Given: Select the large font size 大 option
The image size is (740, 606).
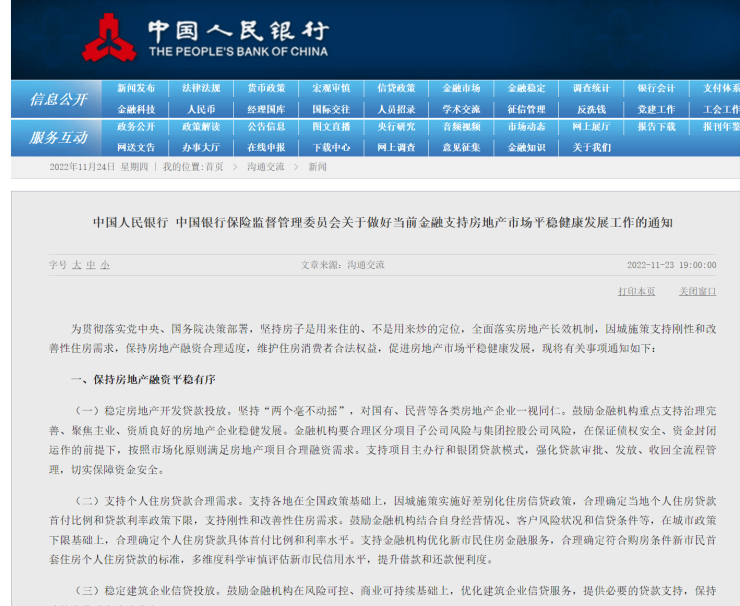Looking at the screenshot, I should click(76, 265).
